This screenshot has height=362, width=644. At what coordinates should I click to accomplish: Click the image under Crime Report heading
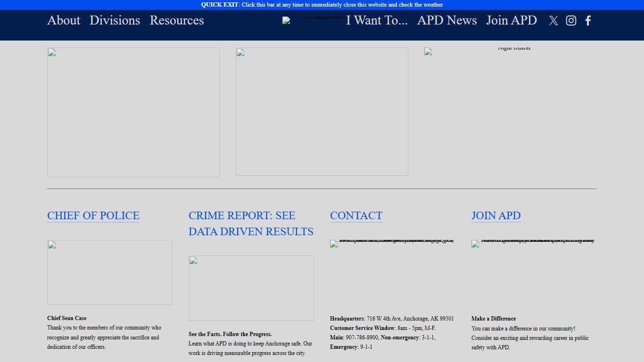251,288
